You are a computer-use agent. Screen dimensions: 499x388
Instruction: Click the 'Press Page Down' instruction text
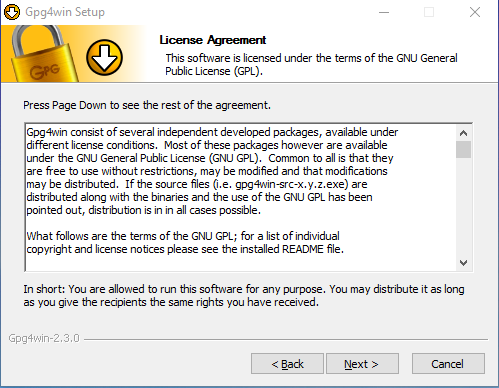[x=147, y=105]
